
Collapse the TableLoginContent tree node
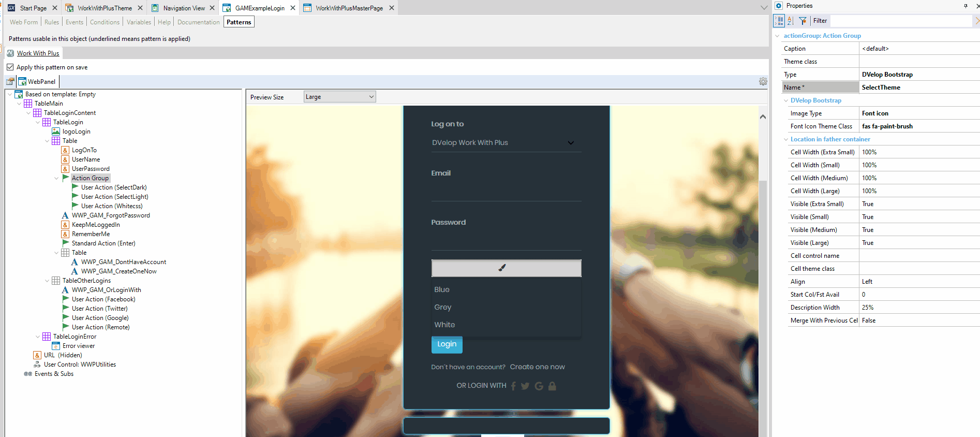[28, 113]
